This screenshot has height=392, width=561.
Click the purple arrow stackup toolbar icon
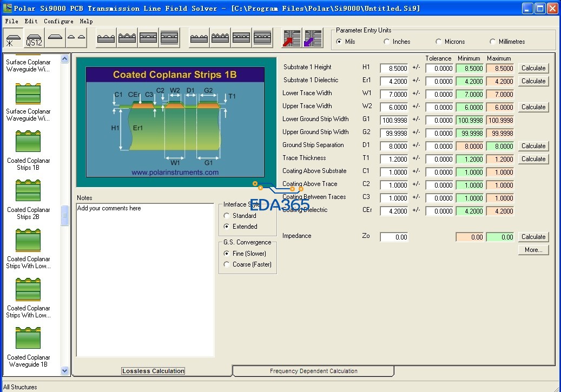[x=313, y=38]
